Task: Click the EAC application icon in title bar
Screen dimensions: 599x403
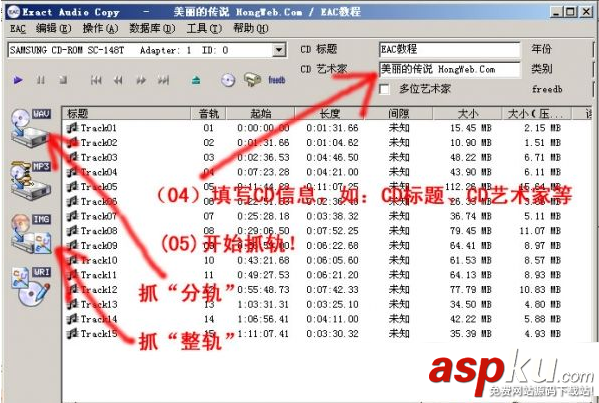Action: [14, 12]
